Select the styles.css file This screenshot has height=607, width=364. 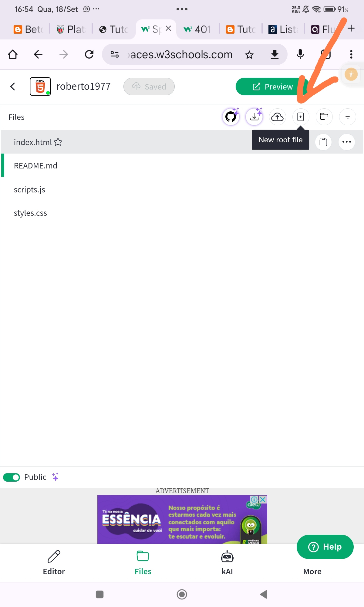tap(30, 213)
